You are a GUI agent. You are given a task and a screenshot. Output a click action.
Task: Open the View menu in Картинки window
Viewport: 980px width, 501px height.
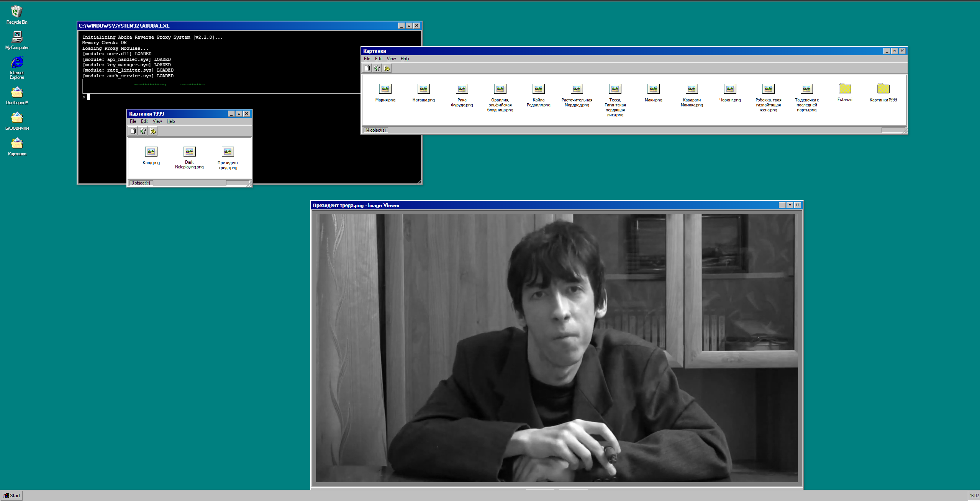tap(391, 59)
